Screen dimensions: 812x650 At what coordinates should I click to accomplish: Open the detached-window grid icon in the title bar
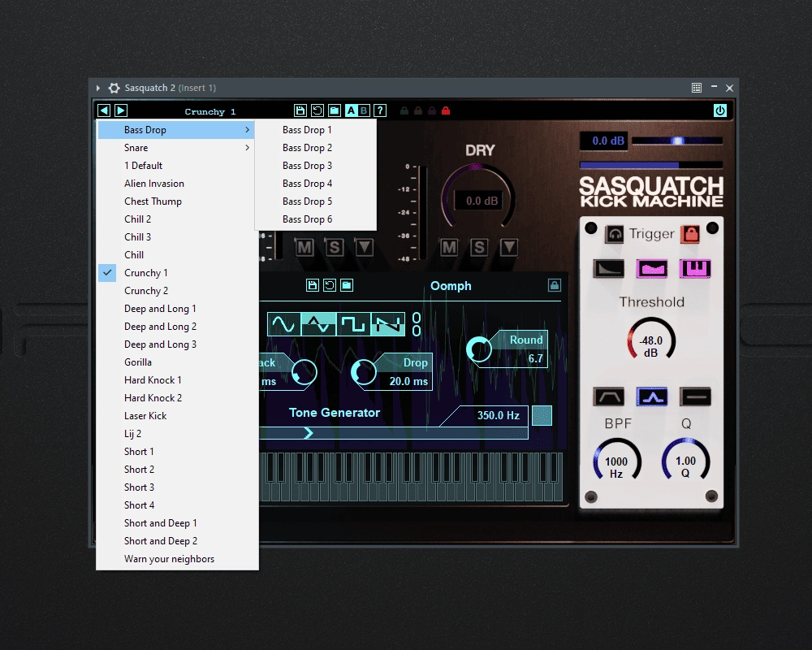tap(697, 88)
